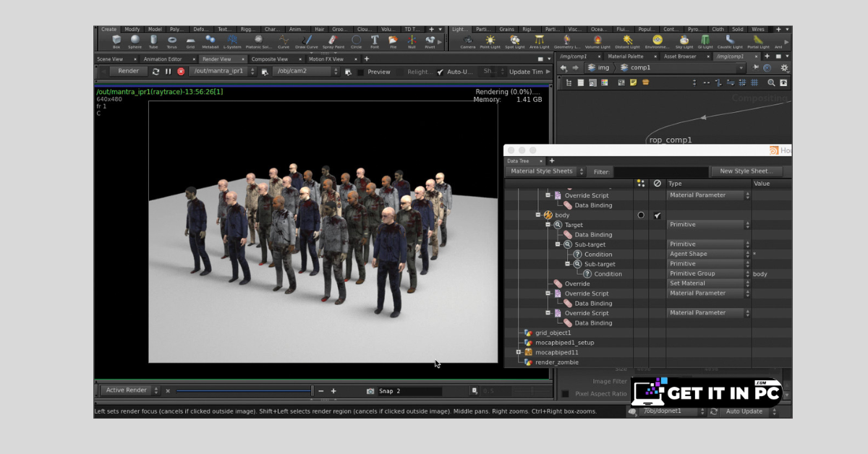Toggle the Preview checkbox
The width and height of the screenshot is (868, 454).
click(x=360, y=72)
